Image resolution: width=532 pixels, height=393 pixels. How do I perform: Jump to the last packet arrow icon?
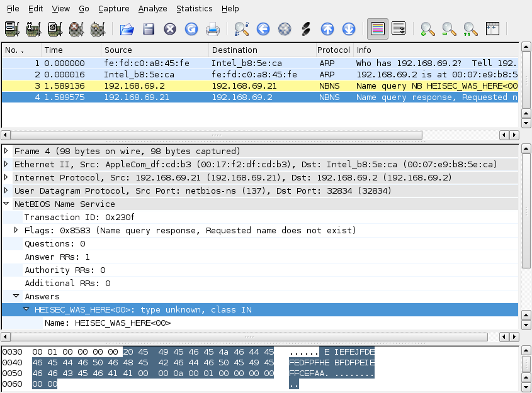349,29
